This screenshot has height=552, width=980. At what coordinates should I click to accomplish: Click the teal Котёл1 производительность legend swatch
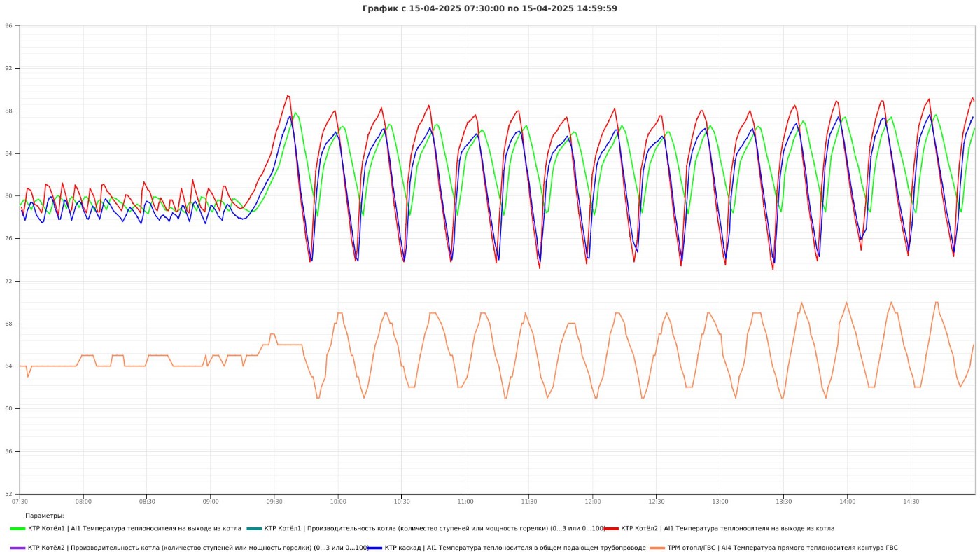point(254,528)
